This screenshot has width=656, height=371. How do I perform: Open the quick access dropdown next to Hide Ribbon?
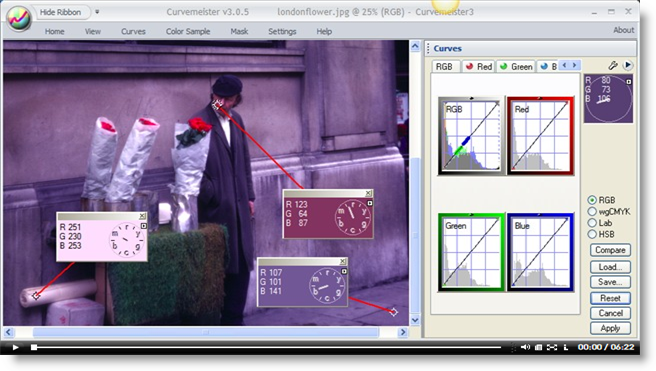pos(97,12)
